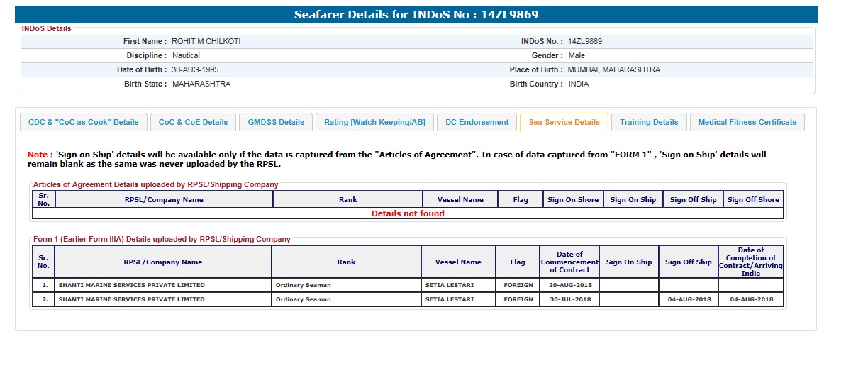Click second row vessel name SETIA LESTARI
Viewport: 868px width, 390px height.
(x=450, y=299)
